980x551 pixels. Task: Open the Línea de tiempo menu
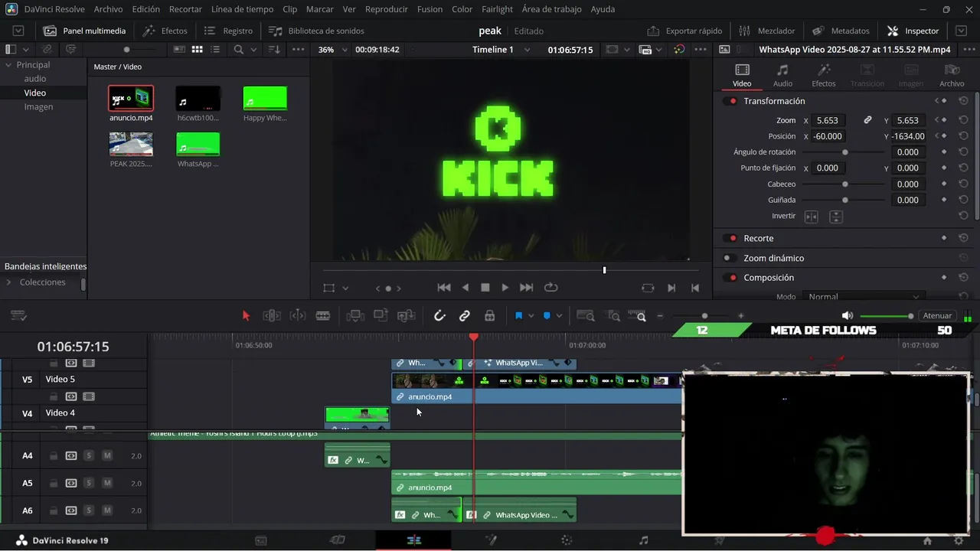point(242,9)
